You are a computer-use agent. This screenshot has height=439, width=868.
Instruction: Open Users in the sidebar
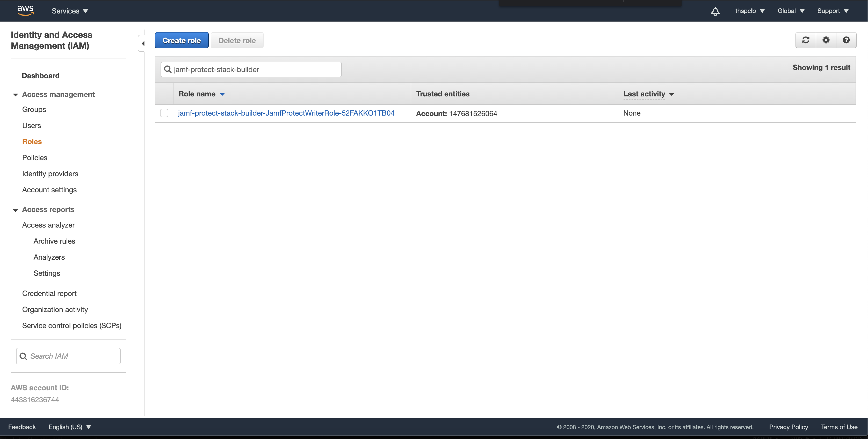[31, 125]
